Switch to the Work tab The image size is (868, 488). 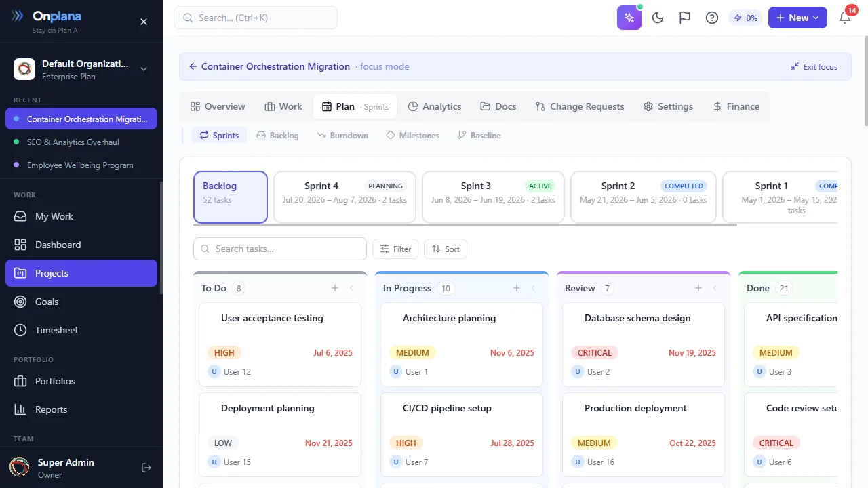pyautogui.click(x=283, y=106)
